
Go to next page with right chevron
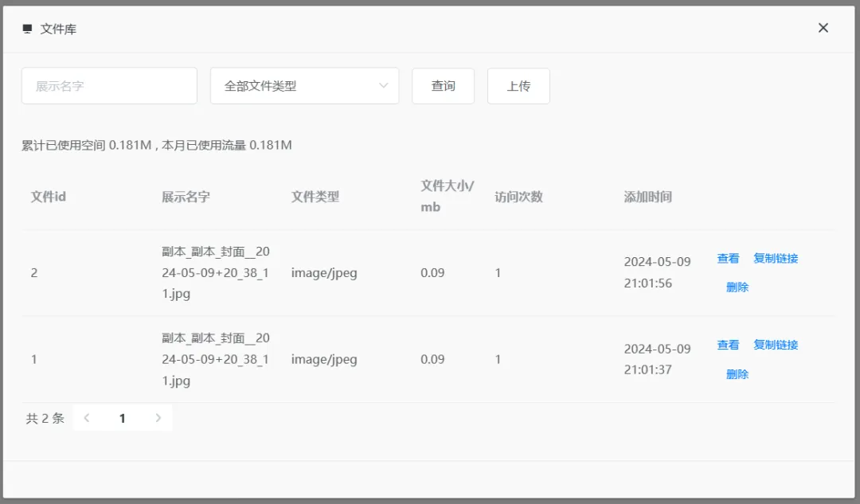tap(158, 418)
